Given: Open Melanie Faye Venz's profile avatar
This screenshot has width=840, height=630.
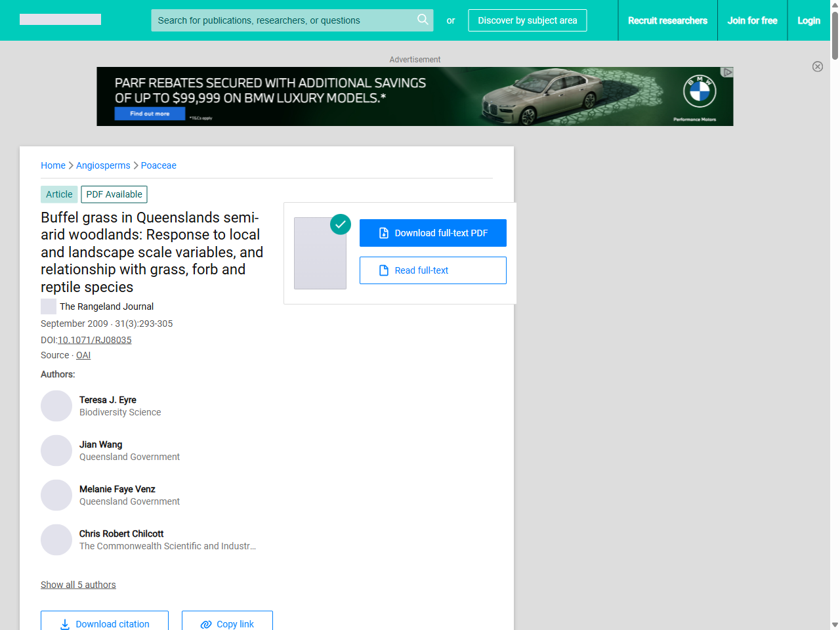Looking at the screenshot, I should [56, 495].
